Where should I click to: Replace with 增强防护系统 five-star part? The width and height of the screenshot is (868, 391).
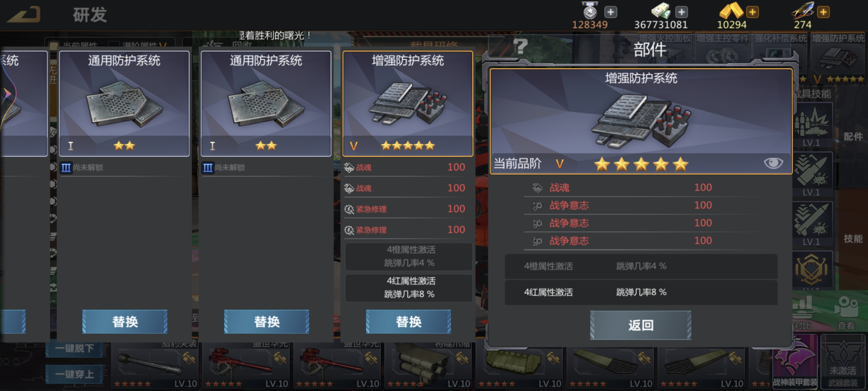tap(408, 322)
